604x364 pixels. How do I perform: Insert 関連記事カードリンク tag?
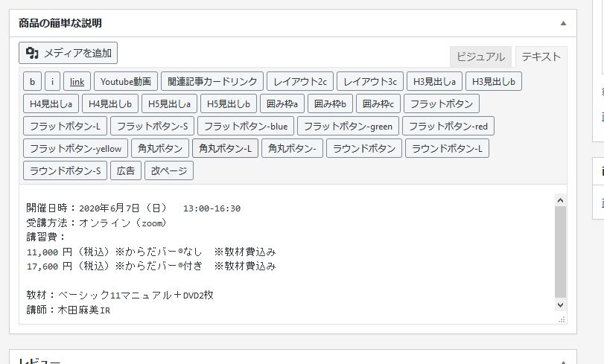point(212,82)
